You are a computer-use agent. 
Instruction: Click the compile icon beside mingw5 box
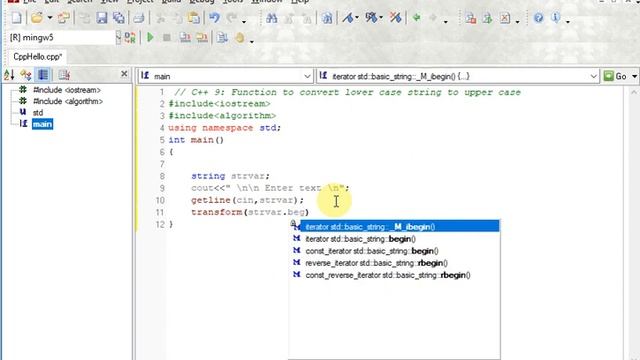point(130,38)
